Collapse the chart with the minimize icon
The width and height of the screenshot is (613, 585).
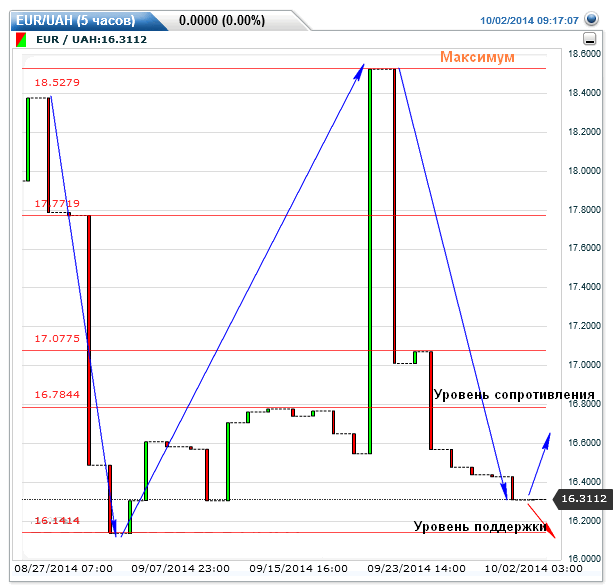point(590,39)
